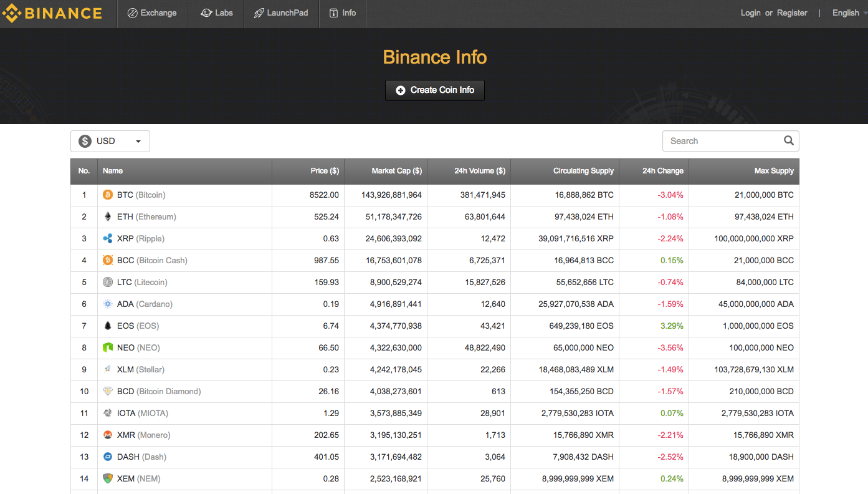Open the Labs menu item
The image size is (868, 494).
click(x=217, y=13)
